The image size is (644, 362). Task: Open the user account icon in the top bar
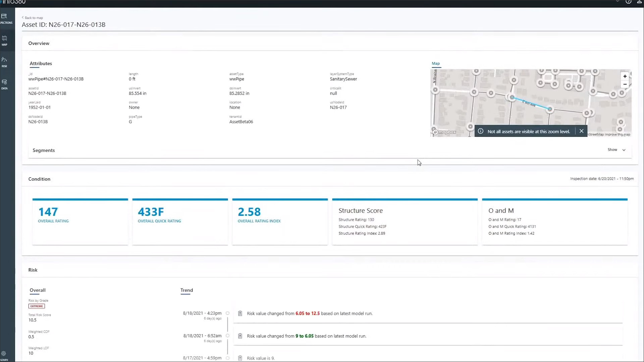[x=639, y=2]
